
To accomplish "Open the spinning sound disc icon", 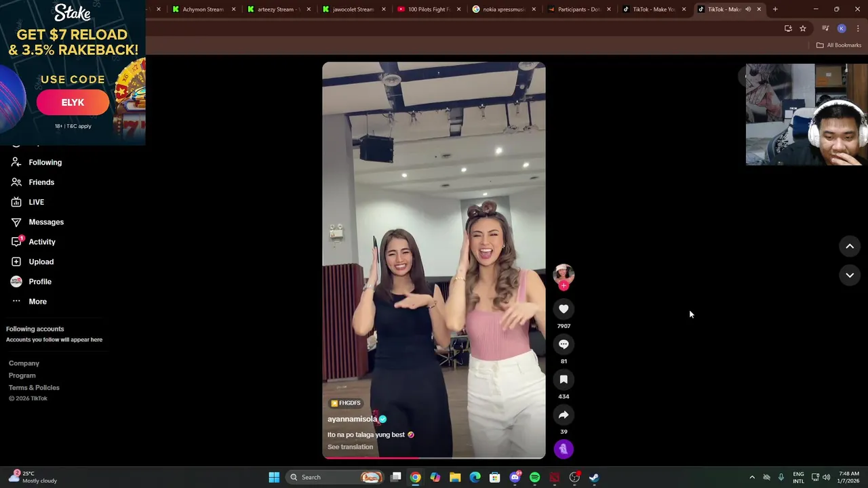I will (564, 449).
